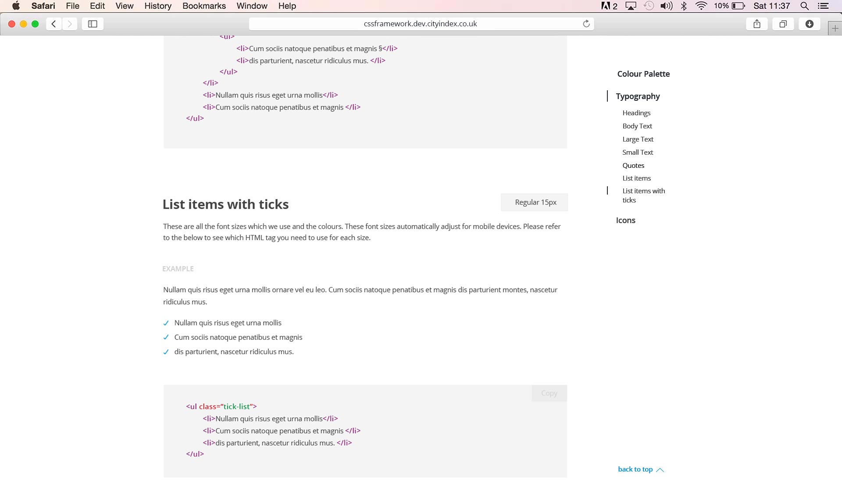
Task: Select Quotes in the sidebar list
Action: tap(633, 165)
